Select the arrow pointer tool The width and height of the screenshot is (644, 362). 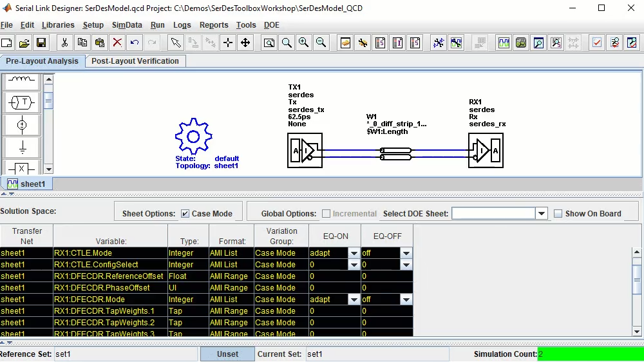click(176, 43)
